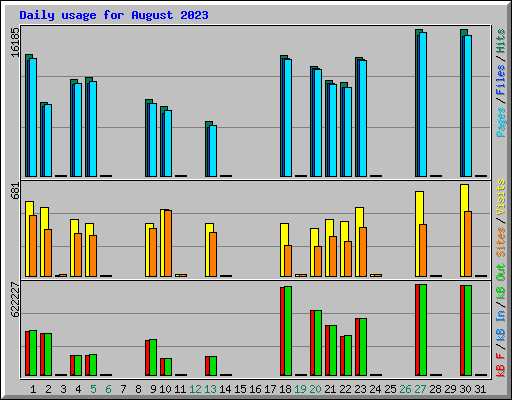The image size is (512, 400).
Task: Click the day 18 cyan pages bar
Action: [x=288, y=118]
